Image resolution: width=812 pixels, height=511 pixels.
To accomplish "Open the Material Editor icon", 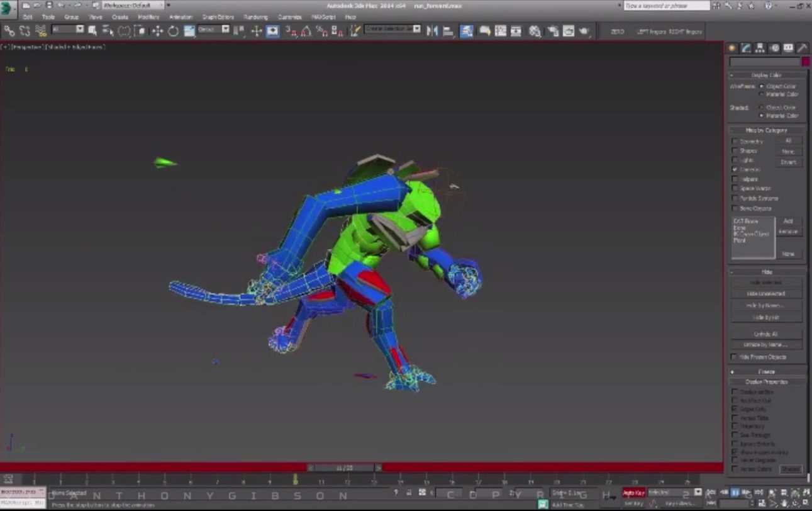I will point(535,30).
